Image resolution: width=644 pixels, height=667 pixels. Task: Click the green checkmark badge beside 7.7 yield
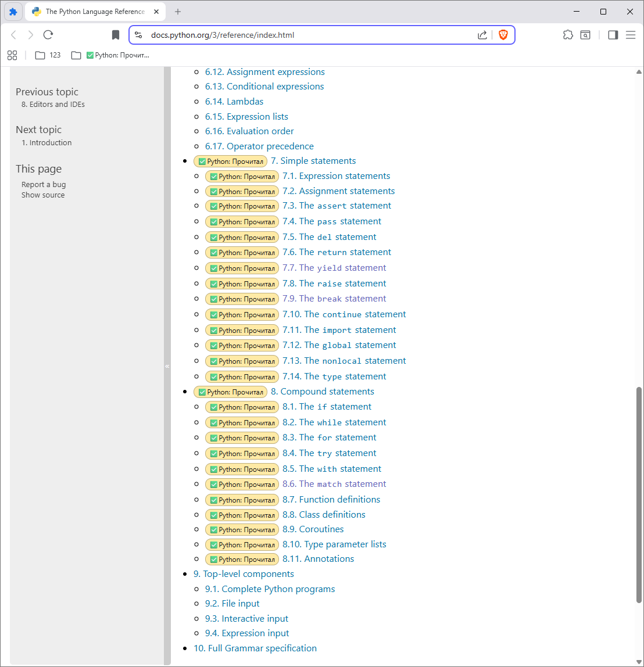pos(214,268)
